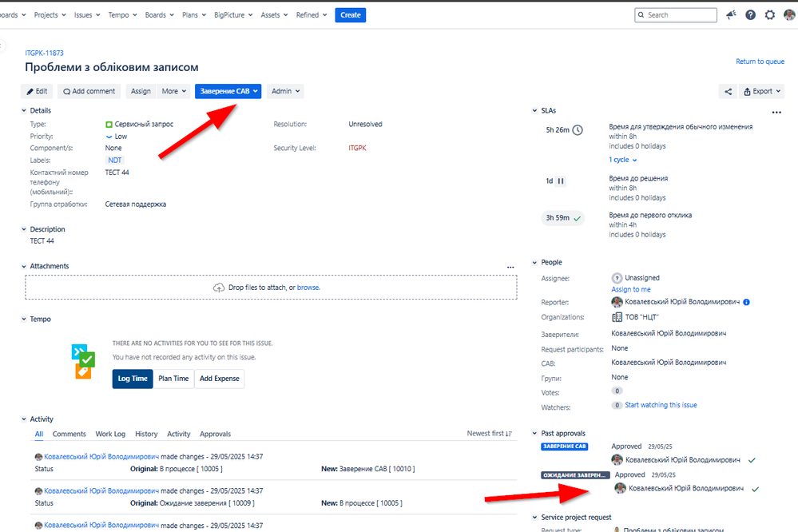The image size is (798, 532).
Task: Switch to the History tab
Action: coord(146,435)
